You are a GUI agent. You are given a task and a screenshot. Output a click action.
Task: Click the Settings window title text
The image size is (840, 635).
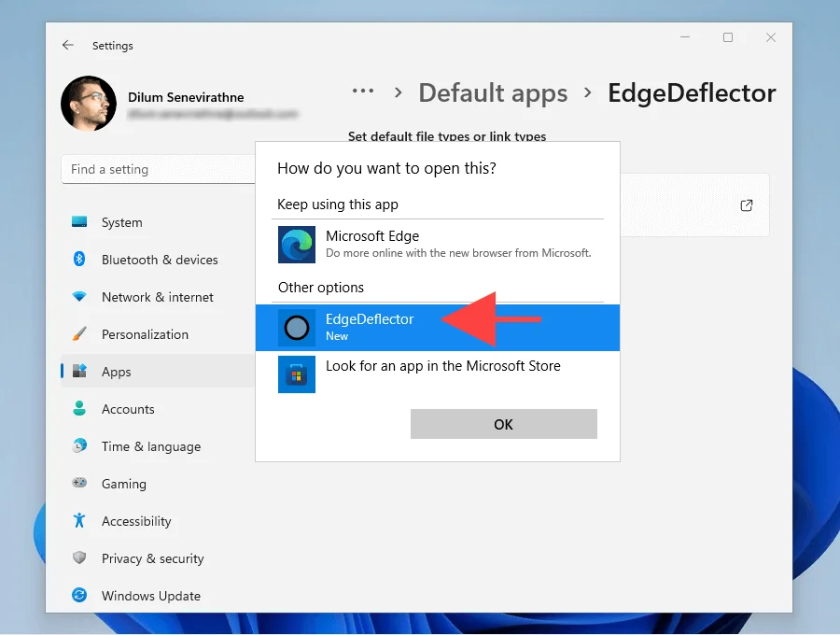click(x=113, y=46)
